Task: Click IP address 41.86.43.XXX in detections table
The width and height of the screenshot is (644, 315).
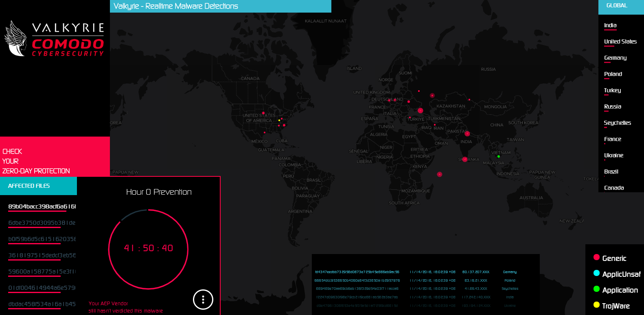Action: (x=476, y=289)
